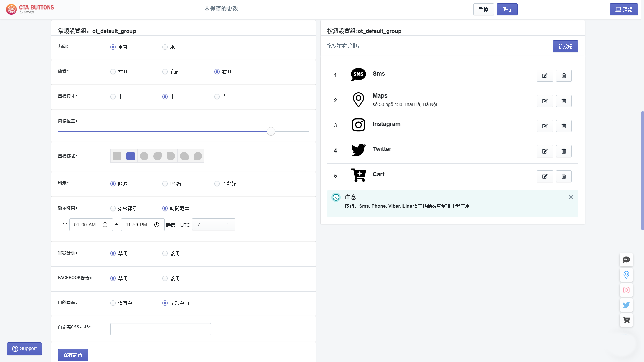Click the page vertical scrollbar

pyautogui.click(x=642, y=170)
